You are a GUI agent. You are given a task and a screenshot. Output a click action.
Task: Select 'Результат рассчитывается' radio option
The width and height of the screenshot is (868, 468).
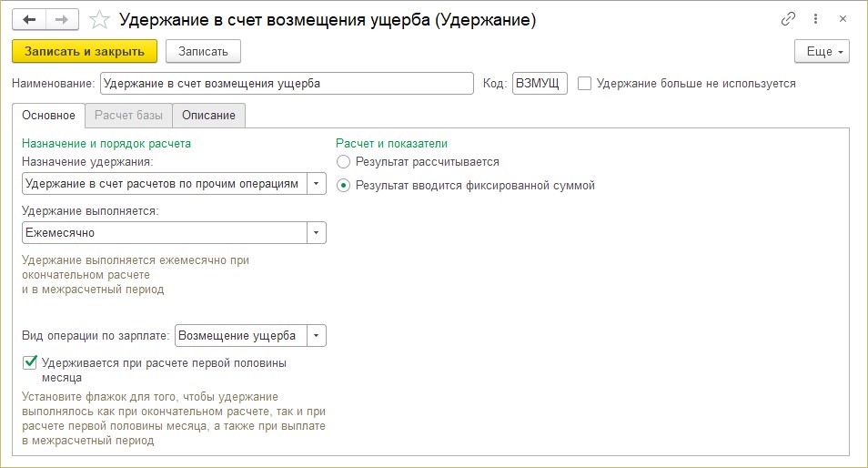(x=343, y=162)
